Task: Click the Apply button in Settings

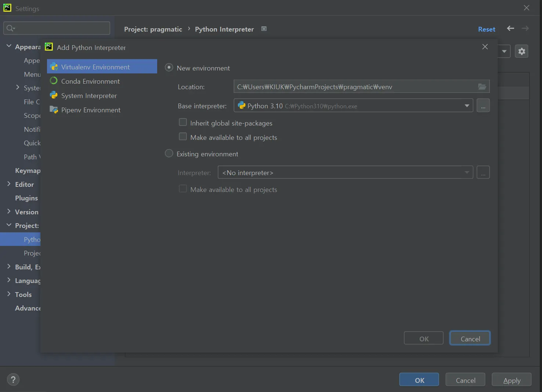Action: click(x=511, y=380)
